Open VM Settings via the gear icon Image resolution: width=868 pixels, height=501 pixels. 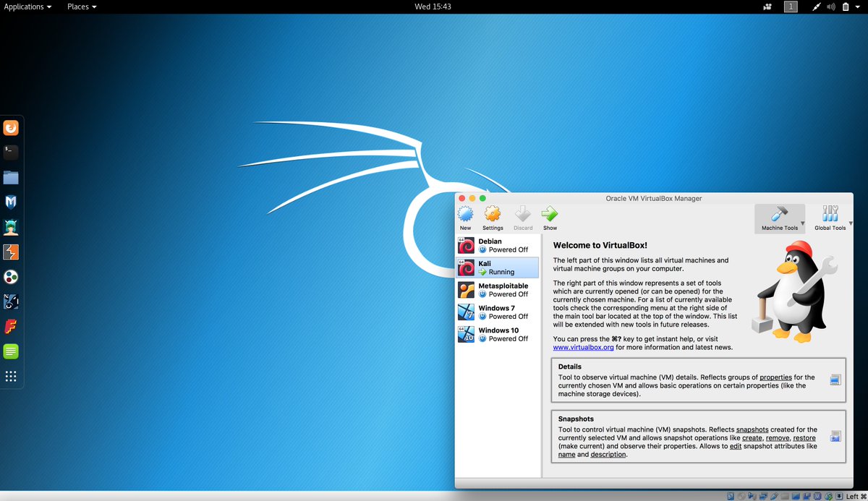click(493, 214)
